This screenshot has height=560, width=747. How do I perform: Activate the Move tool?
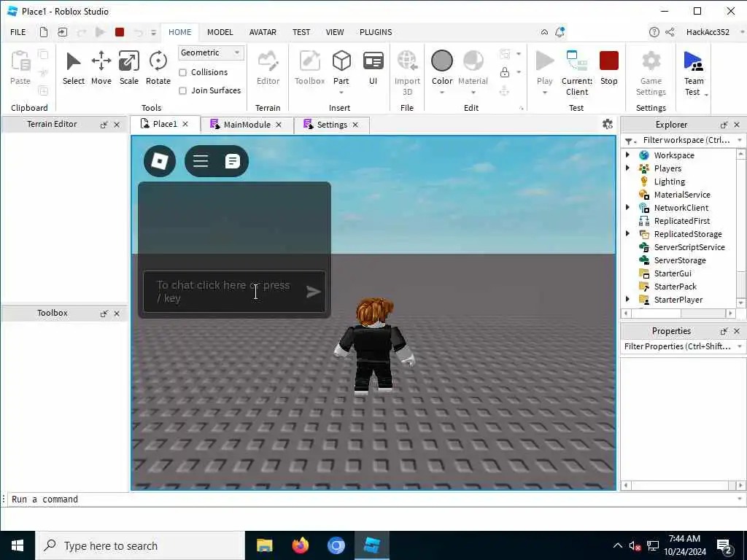point(101,68)
